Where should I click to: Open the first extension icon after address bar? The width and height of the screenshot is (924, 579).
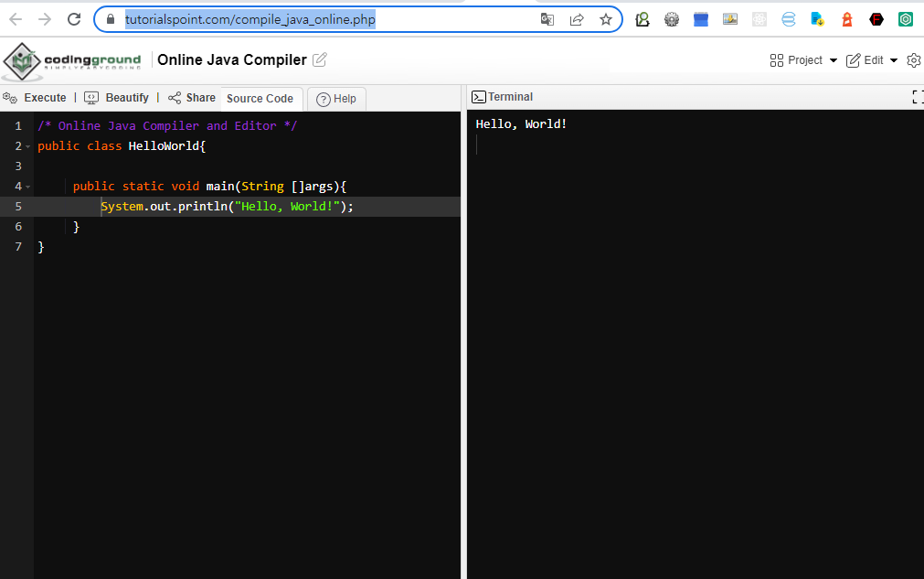[x=643, y=19]
